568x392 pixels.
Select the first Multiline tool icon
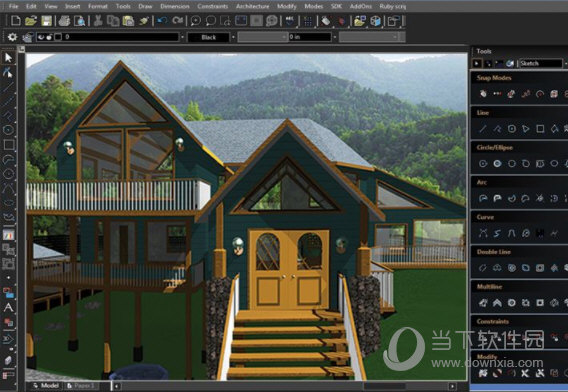pos(483,303)
